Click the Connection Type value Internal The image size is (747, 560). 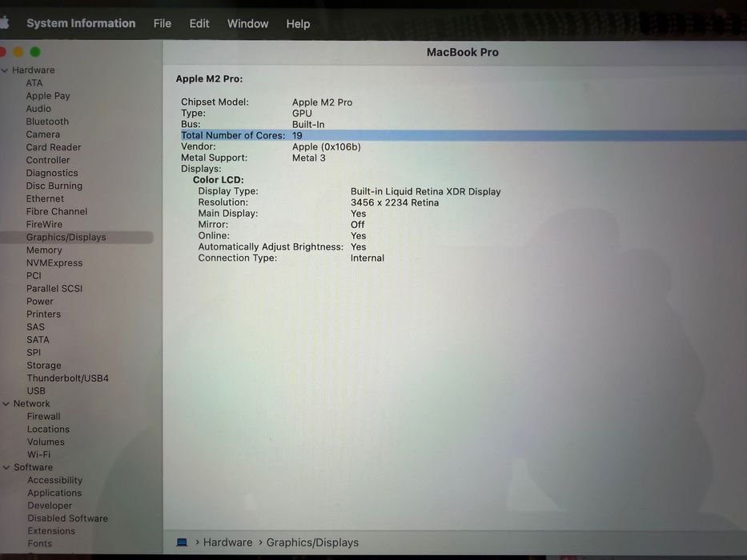click(367, 258)
